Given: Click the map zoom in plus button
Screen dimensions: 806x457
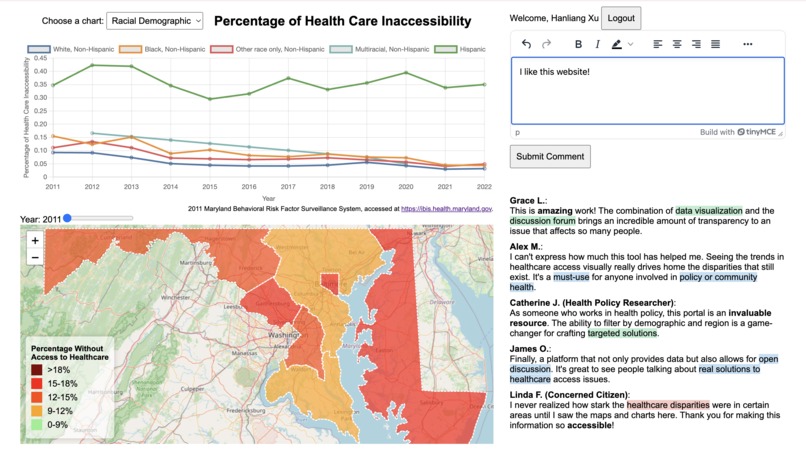Looking at the screenshot, I should click(35, 240).
